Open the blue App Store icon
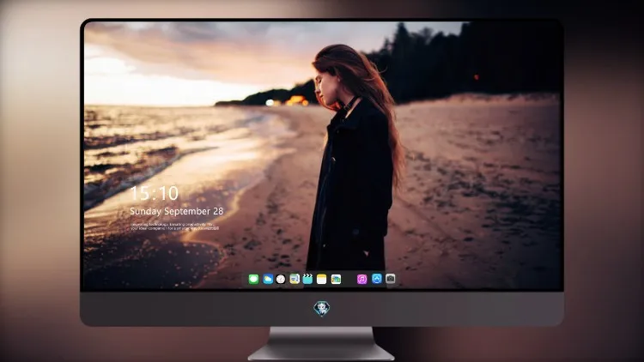Viewport: 644px width, 362px height. pos(377,279)
